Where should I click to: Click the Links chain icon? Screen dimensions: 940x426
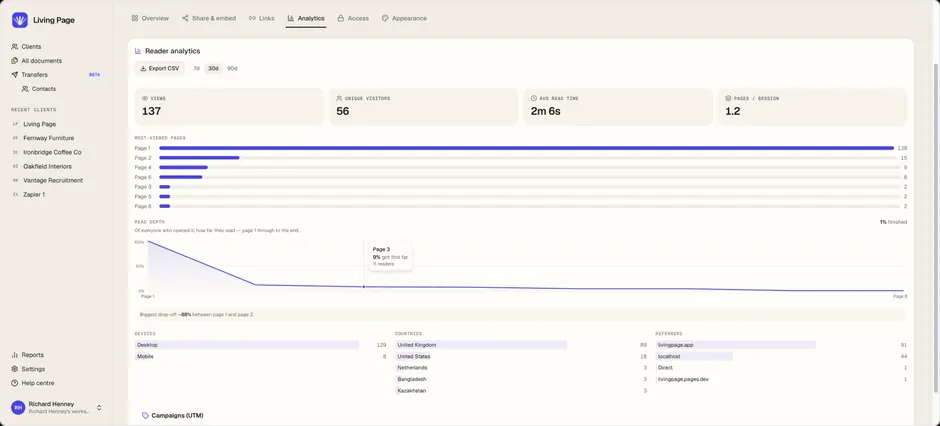[252, 19]
